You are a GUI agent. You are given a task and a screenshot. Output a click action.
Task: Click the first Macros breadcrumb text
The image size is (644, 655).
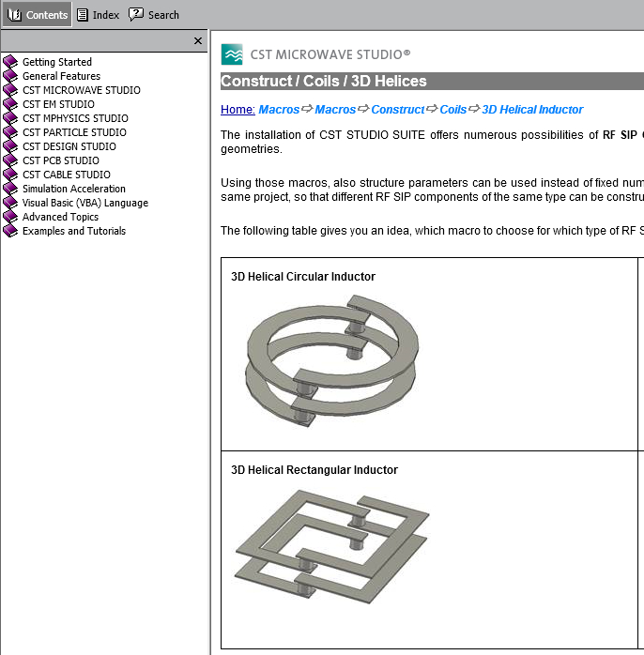pos(279,110)
